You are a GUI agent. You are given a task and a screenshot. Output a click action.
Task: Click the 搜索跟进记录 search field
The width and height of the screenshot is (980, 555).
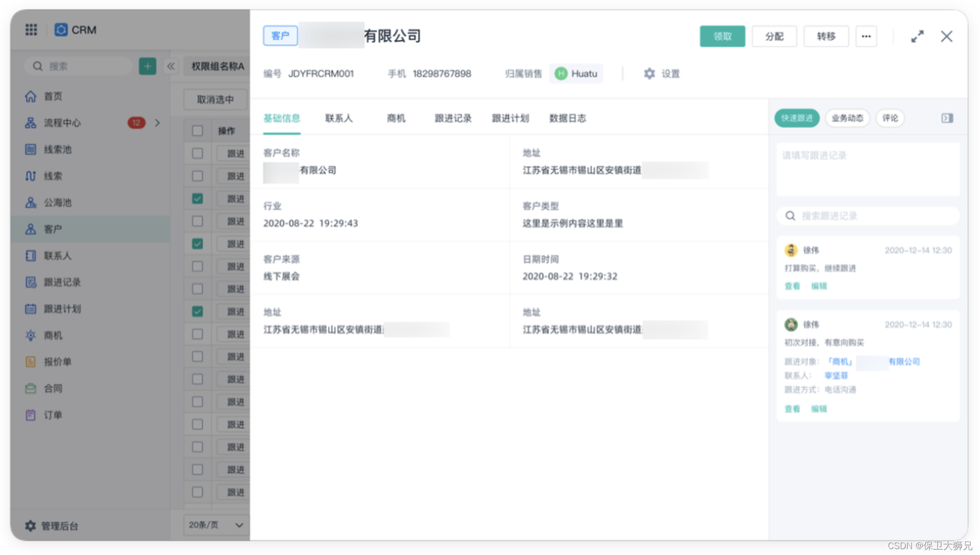click(868, 216)
